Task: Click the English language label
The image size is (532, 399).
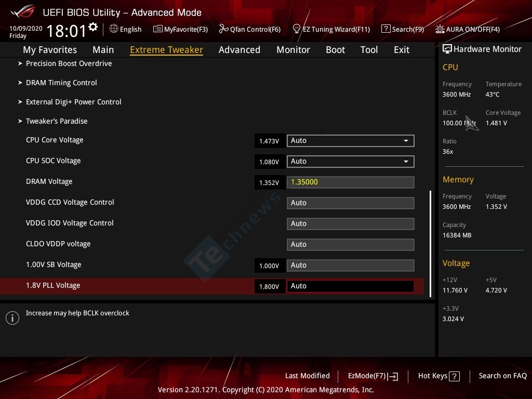Action: click(x=130, y=29)
